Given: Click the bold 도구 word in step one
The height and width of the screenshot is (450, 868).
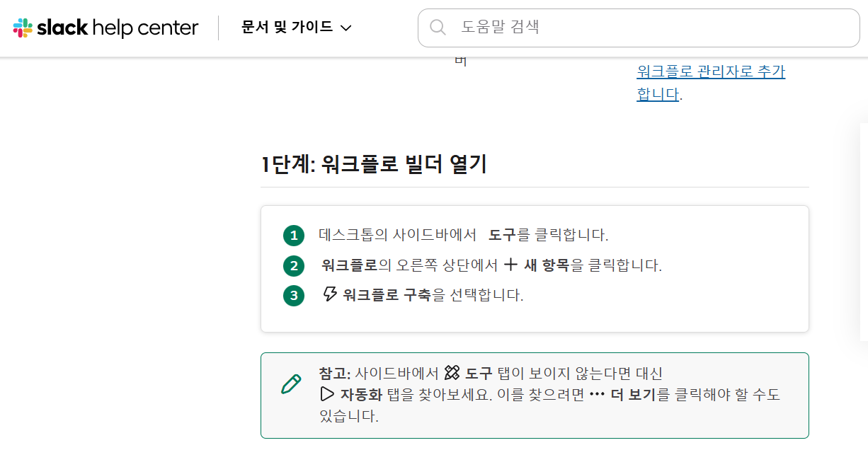Looking at the screenshot, I should (503, 235).
